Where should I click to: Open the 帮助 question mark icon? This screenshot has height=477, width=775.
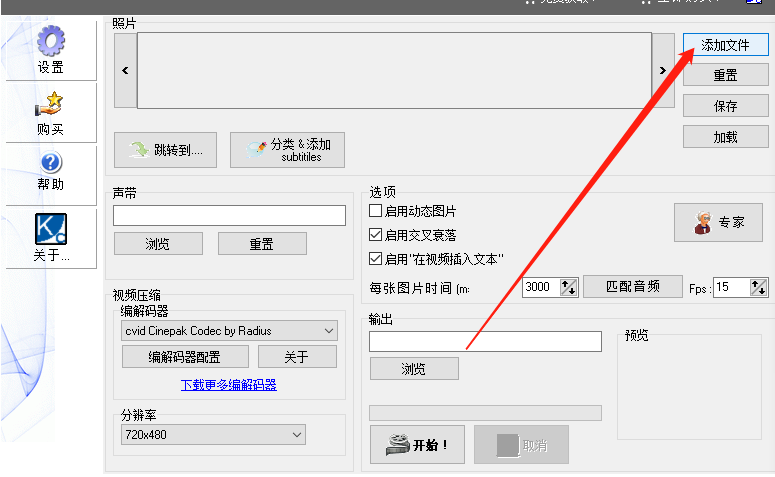[51, 163]
